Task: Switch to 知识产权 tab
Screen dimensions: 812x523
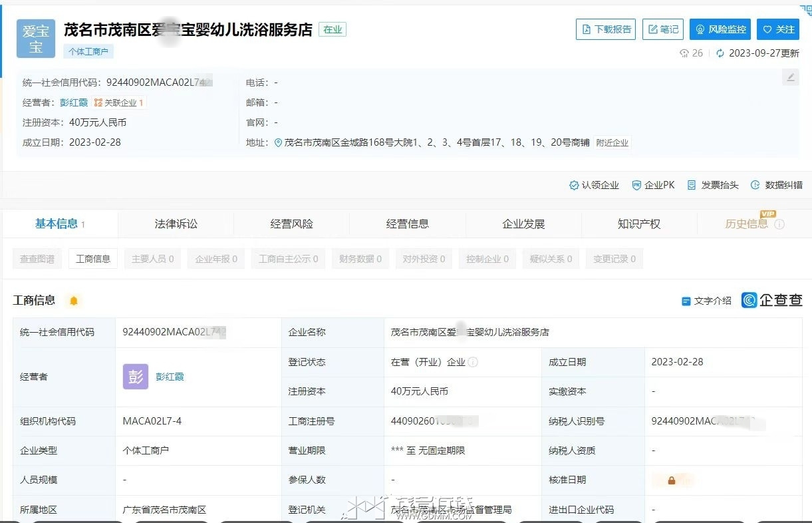Action: pyautogui.click(x=639, y=224)
